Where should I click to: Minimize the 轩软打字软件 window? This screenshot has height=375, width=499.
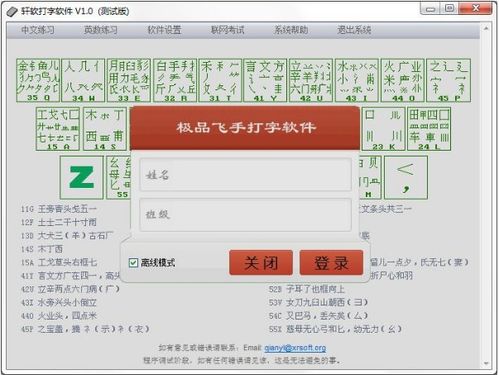[x=430, y=9]
